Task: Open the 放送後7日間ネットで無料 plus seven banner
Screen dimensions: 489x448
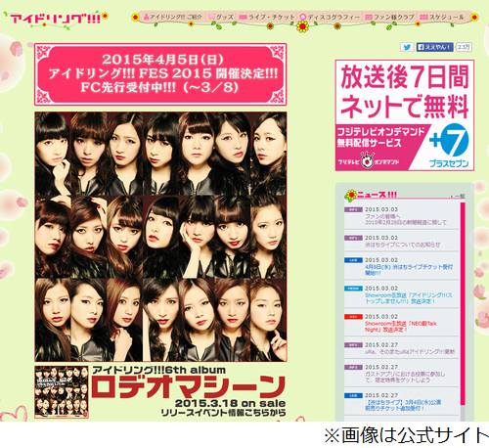Action: (x=404, y=115)
